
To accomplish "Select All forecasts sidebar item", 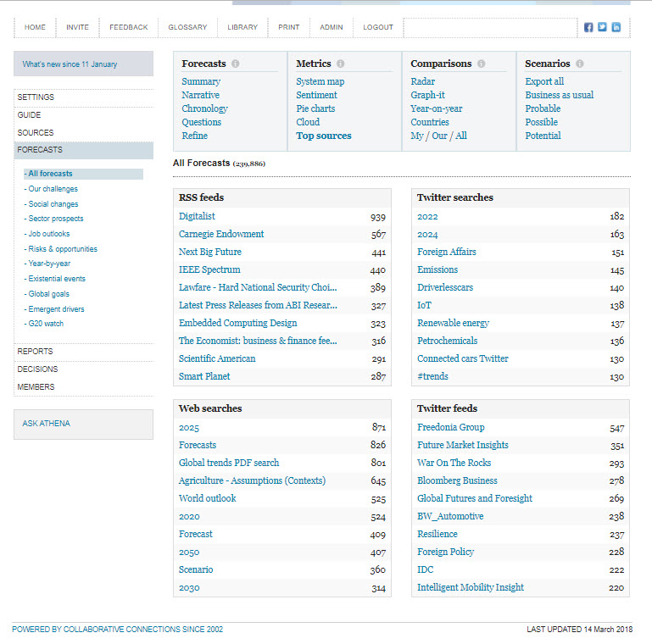I will pyautogui.click(x=83, y=174).
